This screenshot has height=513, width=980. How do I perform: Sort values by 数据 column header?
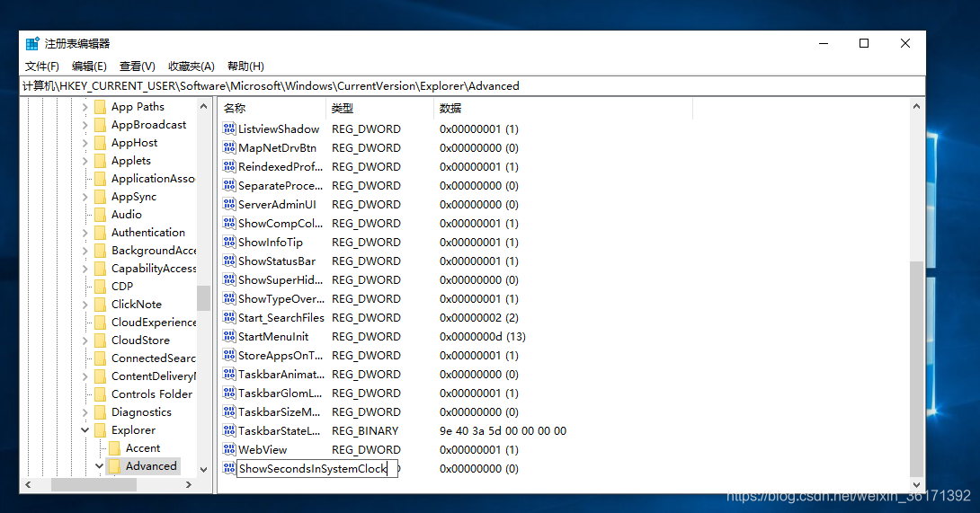coord(563,108)
